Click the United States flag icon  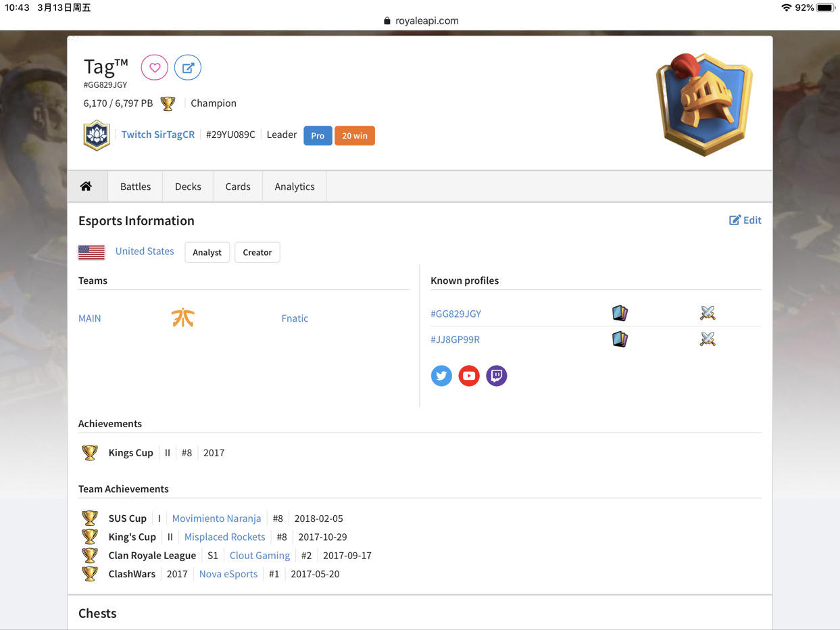[x=91, y=252]
